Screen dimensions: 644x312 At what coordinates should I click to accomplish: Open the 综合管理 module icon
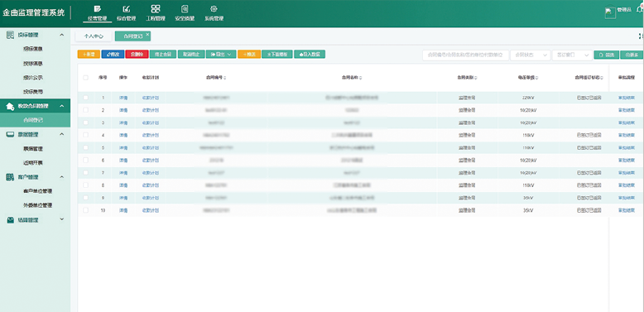[127, 9]
